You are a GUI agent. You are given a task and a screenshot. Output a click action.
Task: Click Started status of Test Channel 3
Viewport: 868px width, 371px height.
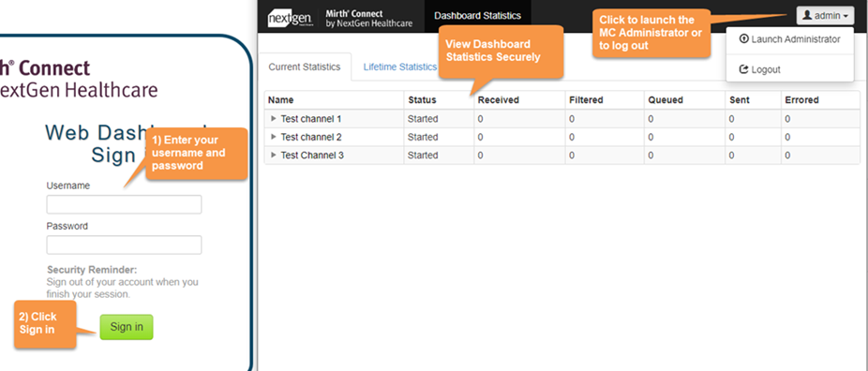(x=423, y=156)
